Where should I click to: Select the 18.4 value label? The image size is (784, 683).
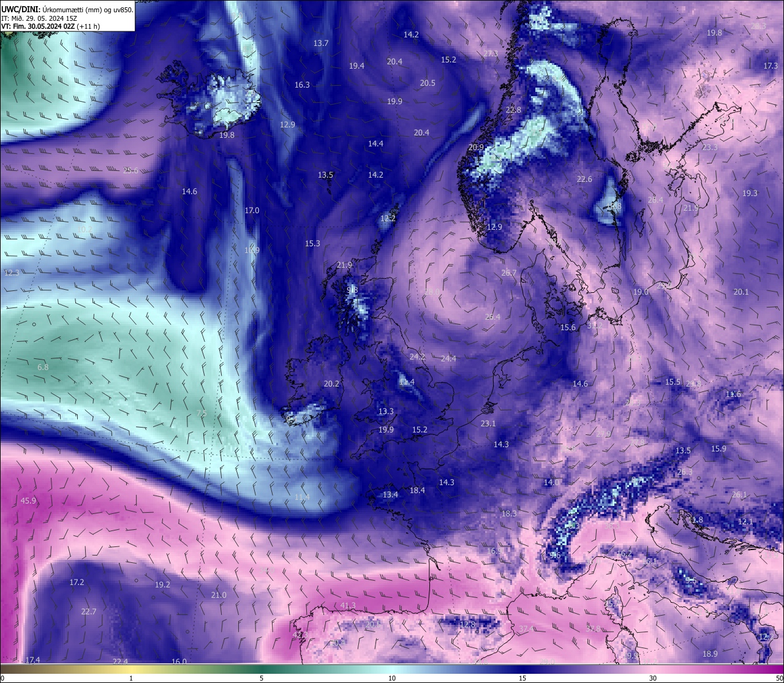[x=417, y=490]
